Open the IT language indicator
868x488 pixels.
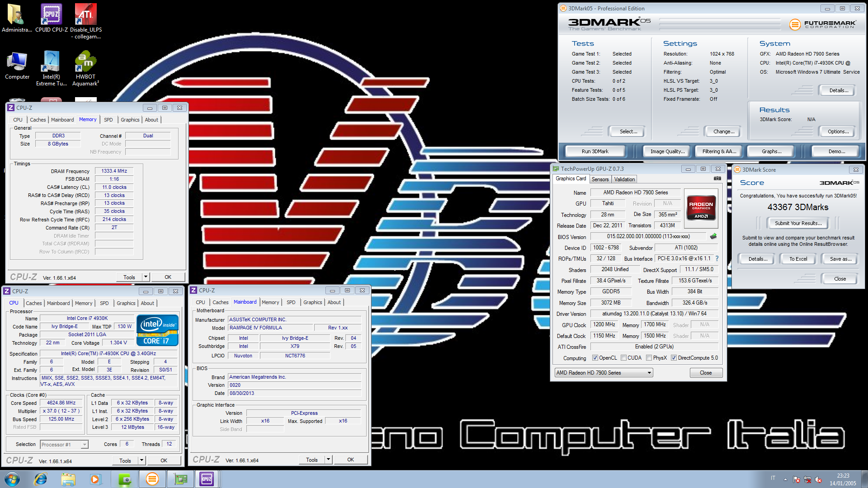pos(773,478)
